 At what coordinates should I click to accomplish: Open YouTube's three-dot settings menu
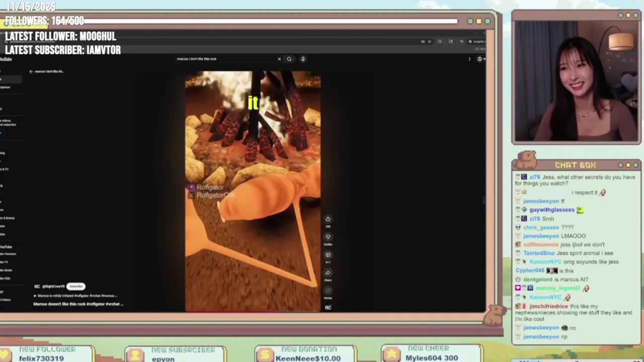469,59
